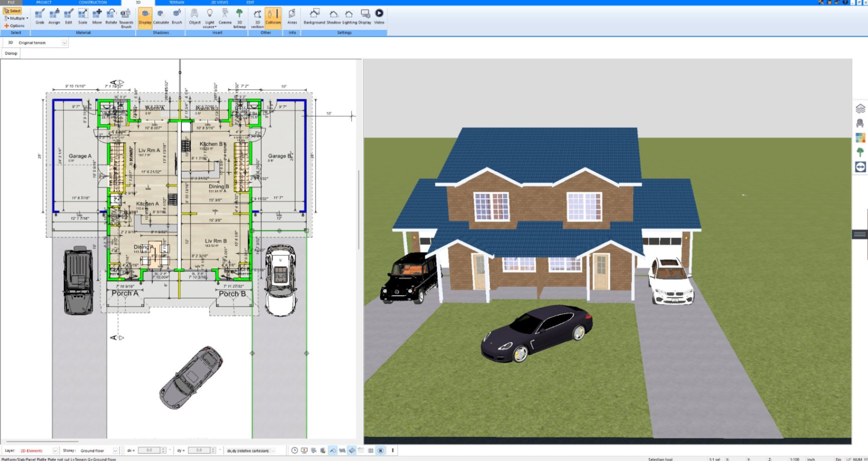Click the dx value input field

tap(149, 450)
